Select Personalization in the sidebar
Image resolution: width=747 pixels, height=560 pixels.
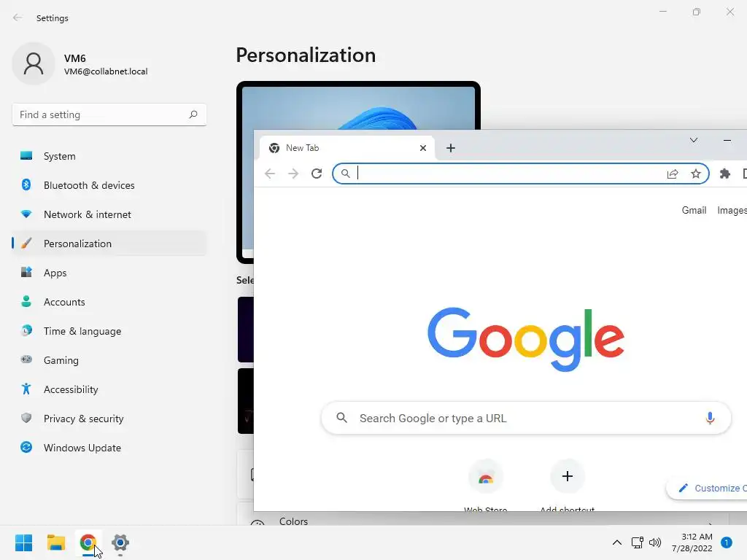pyautogui.click(x=109, y=244)
